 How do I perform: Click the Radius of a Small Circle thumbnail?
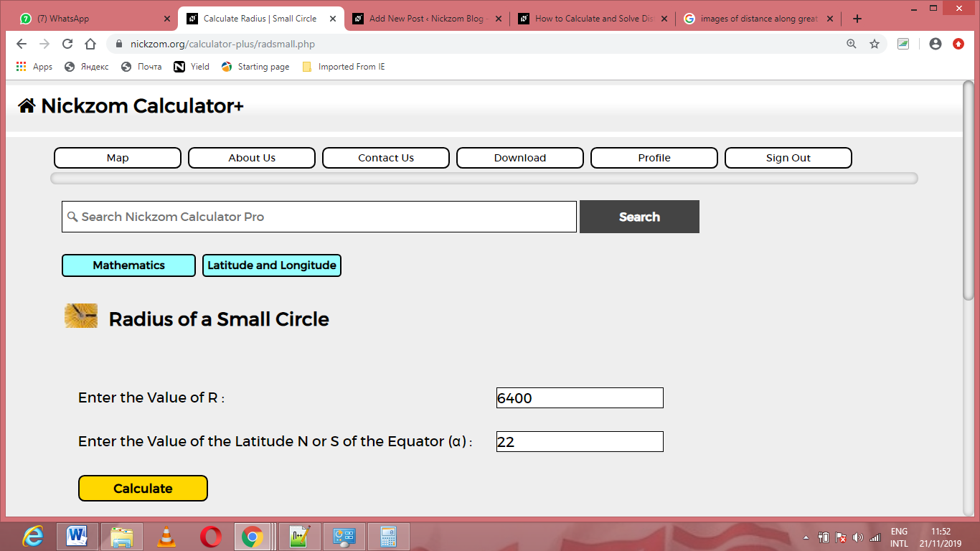pyautogui.click(x=81, y=316)
